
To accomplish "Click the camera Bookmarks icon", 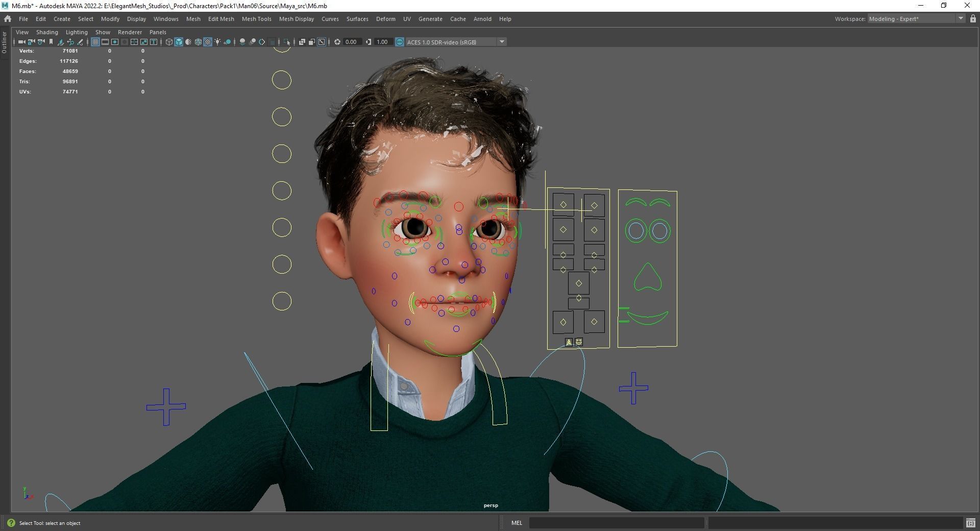I will 51,42.
